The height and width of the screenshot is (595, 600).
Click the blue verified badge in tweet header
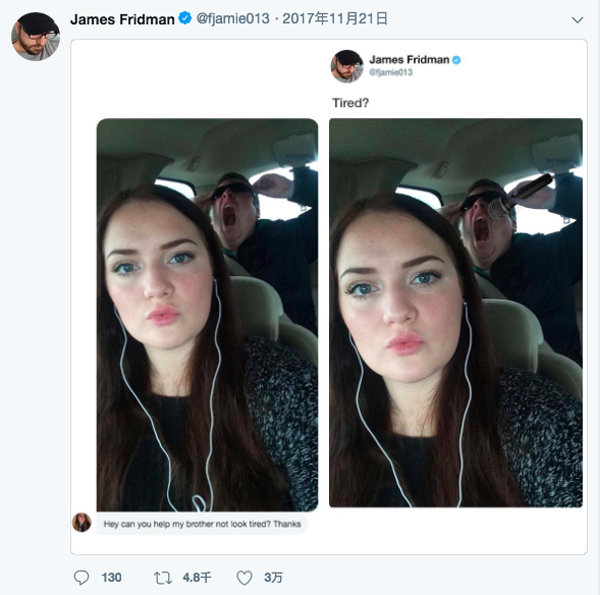click(x=185, y=19)
